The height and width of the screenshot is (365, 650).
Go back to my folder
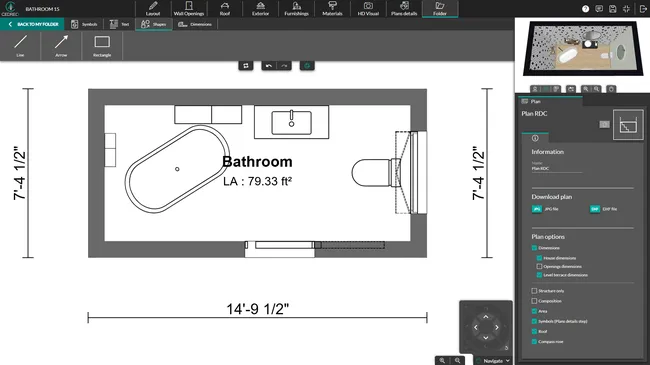32,24
